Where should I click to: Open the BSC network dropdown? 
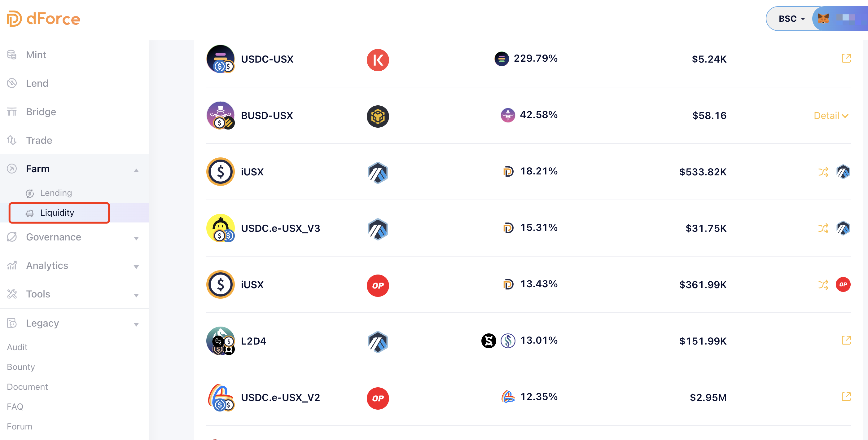(x=791, y=19)
